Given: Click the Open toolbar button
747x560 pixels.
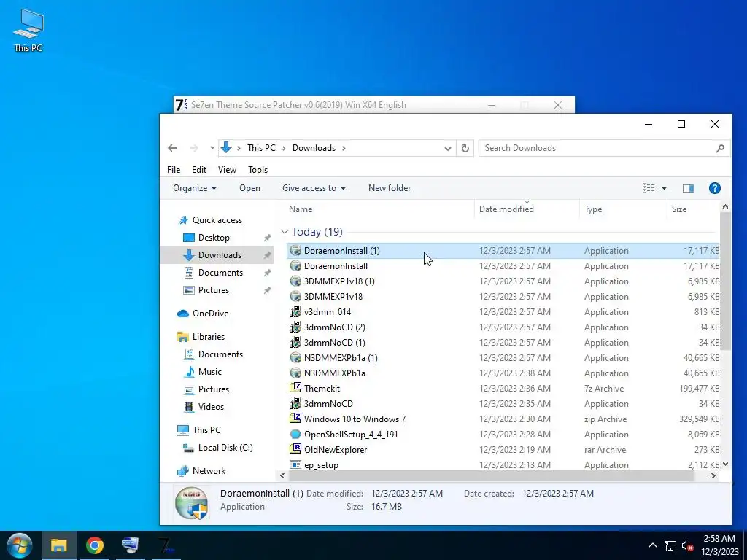Looking at the screenshot, I should pos(249,188).
